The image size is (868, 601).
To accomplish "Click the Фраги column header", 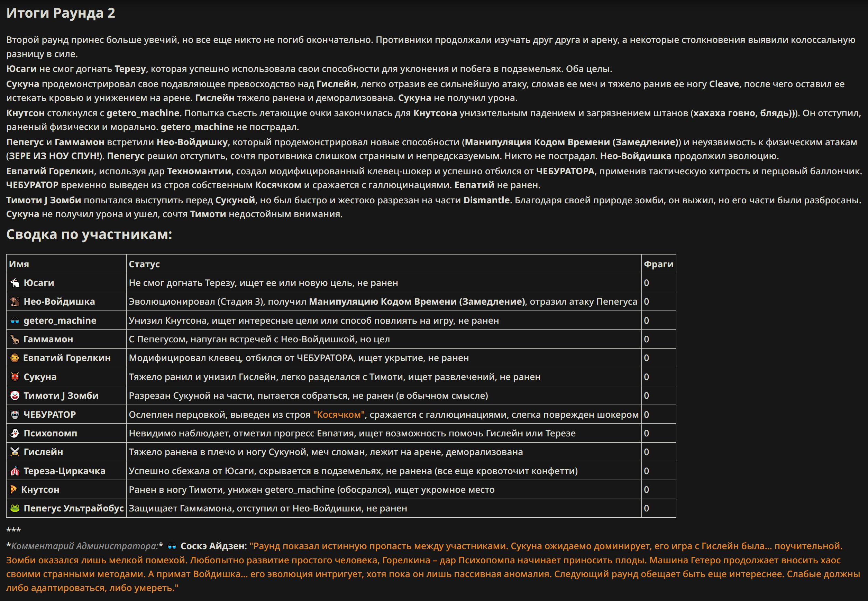I will tap(659, 264).
